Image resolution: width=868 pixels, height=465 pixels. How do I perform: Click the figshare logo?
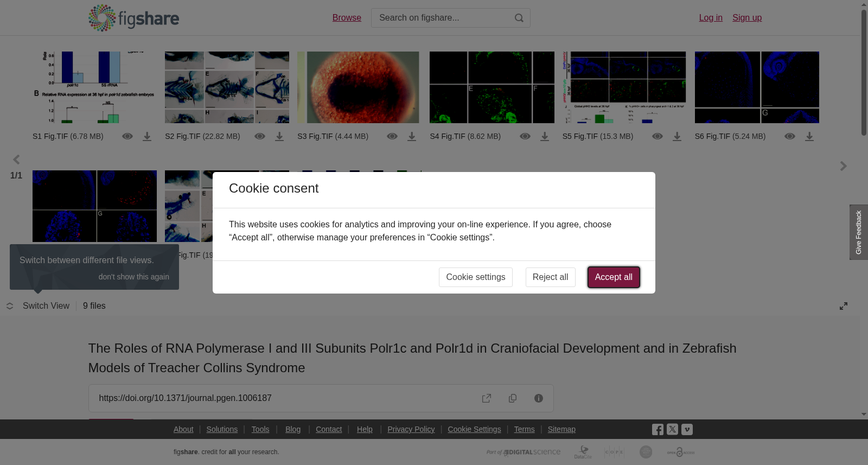click(133, 18)
